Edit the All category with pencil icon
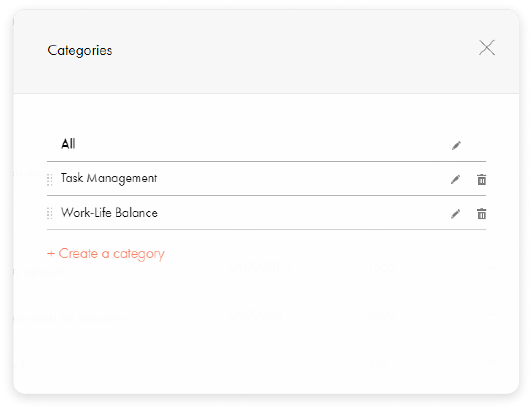This screenshot has width=532, height=410. point(456,146)
